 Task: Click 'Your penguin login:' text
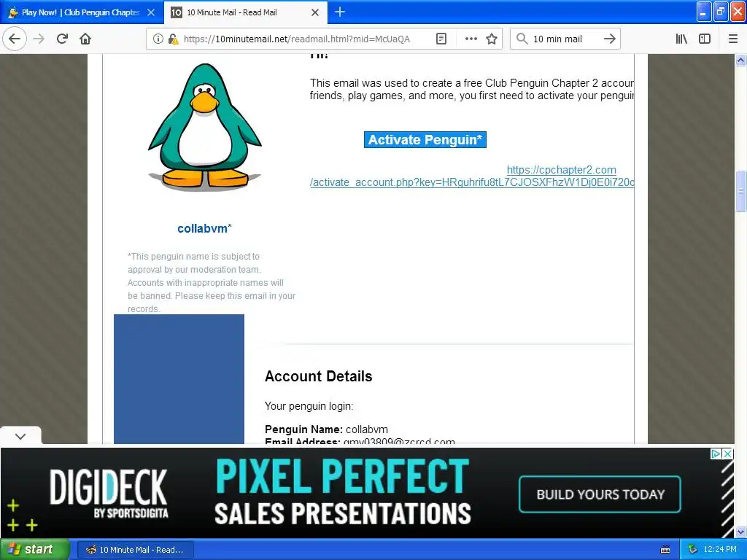coord(309,406)
